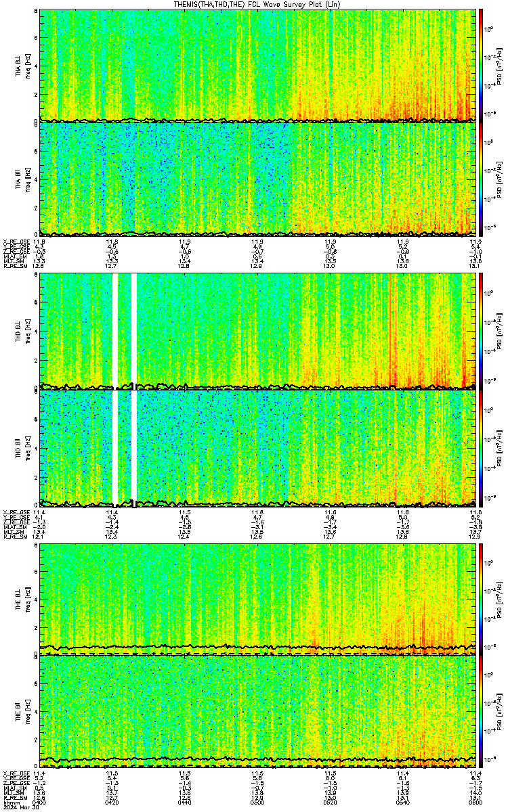Click the PSD color bar beside THA B-parallel
This screenshot has height=812, width=508.
(481, 178)
